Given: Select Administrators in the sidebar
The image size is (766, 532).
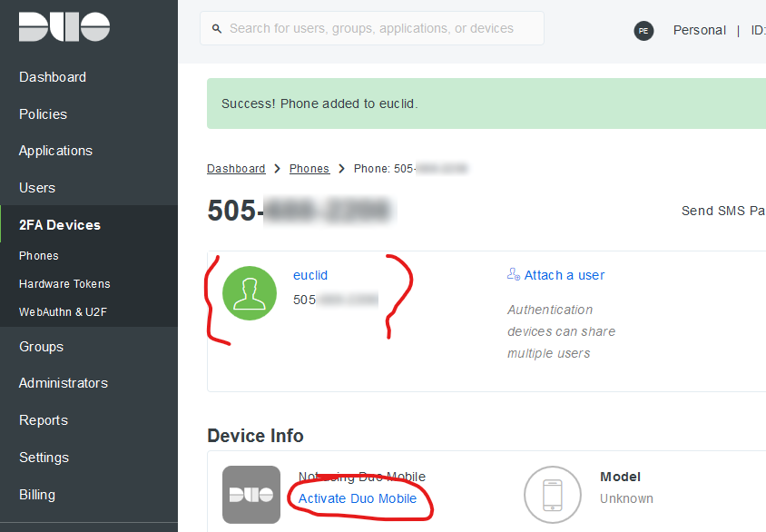Looking at the screenshot, I should click(62, 382).
